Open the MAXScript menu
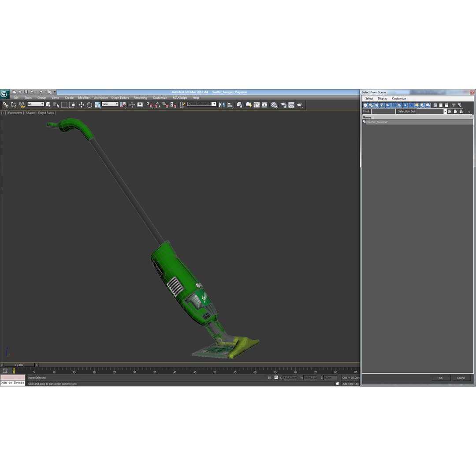 [180, 98]
